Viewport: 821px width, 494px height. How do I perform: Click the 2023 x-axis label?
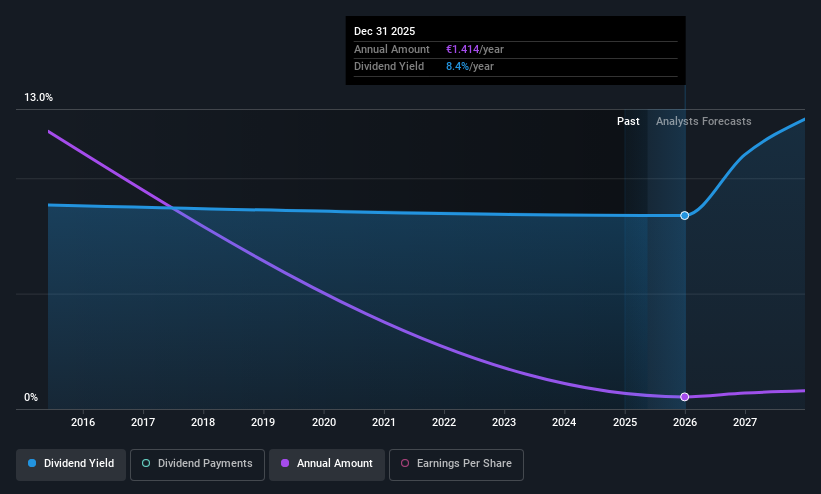click(x=504, y=422)
